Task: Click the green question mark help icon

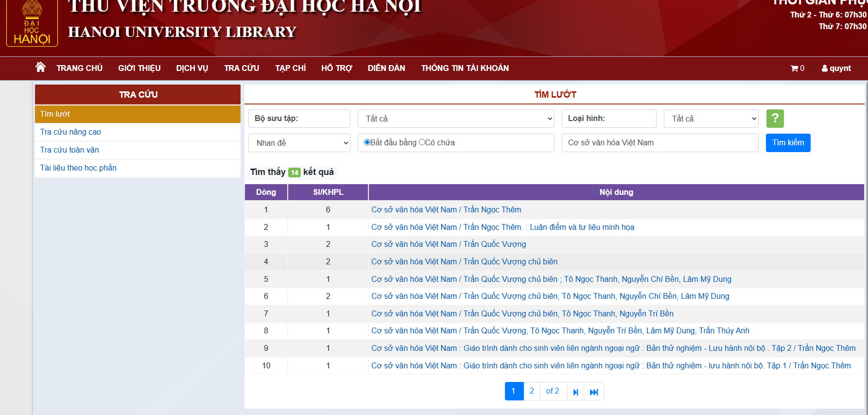Action: click(x=775, y=118)
